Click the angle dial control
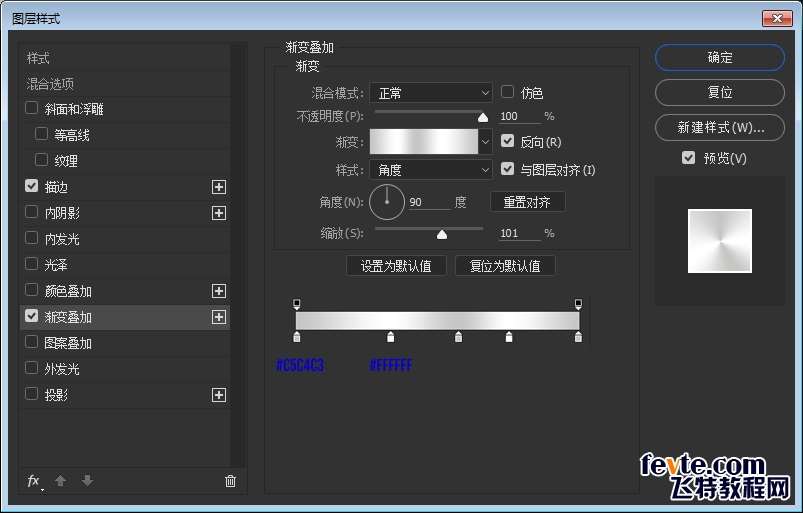 (387, 202)
